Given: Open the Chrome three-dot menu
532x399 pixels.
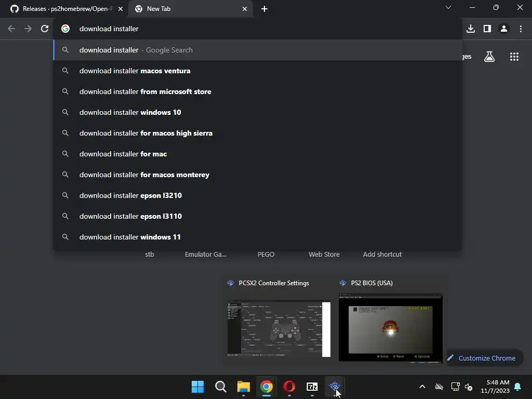Looking at the screenshot, I should click(521, 29).
